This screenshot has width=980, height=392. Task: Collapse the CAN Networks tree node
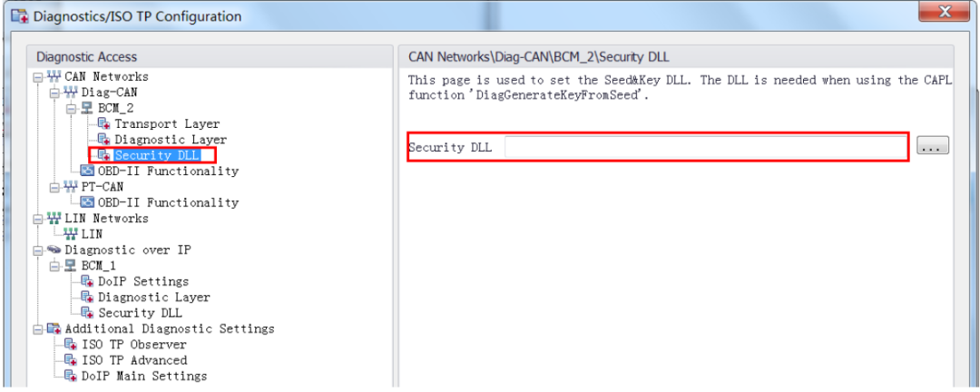coord(38,76)
